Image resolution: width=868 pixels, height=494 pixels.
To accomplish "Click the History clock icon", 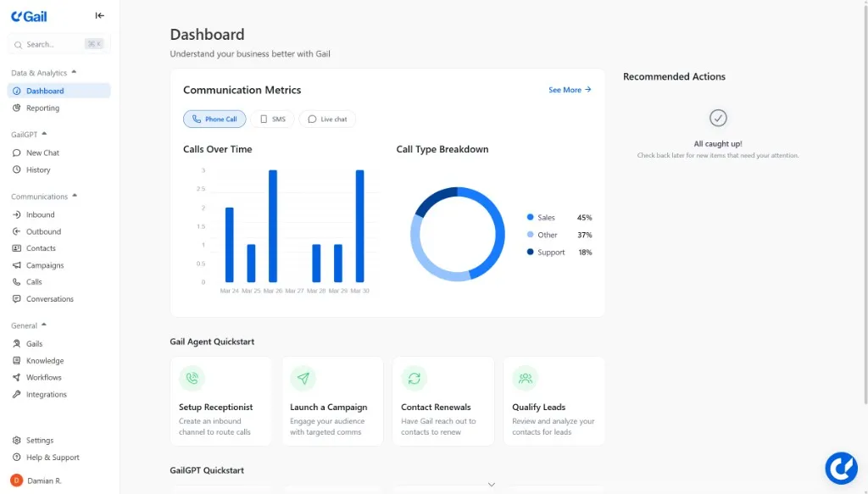I will pos(17,169).
